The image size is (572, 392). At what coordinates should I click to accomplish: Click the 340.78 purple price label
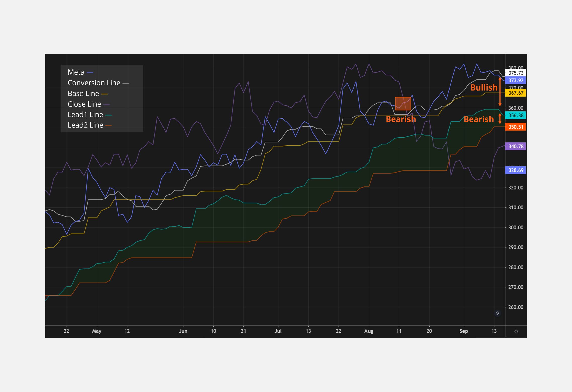516,146
